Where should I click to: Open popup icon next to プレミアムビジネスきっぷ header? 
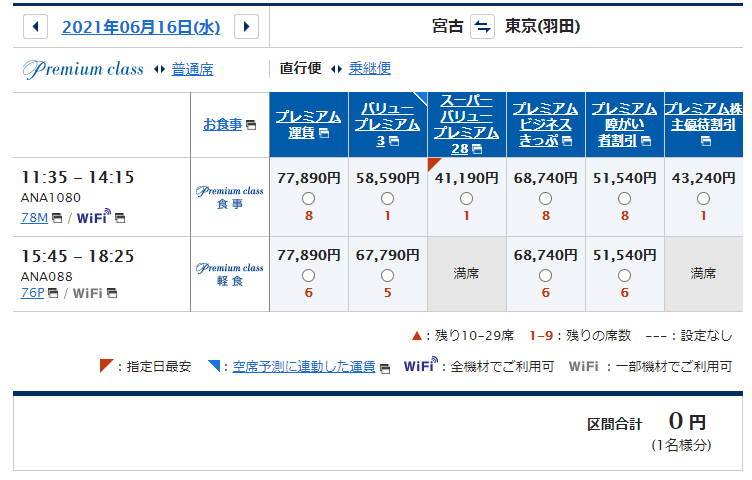(x=567, y=141)
